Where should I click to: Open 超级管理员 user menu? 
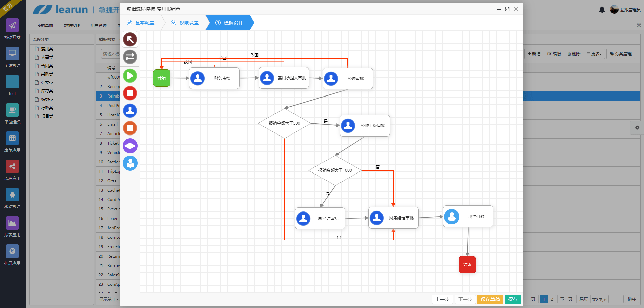626,10
